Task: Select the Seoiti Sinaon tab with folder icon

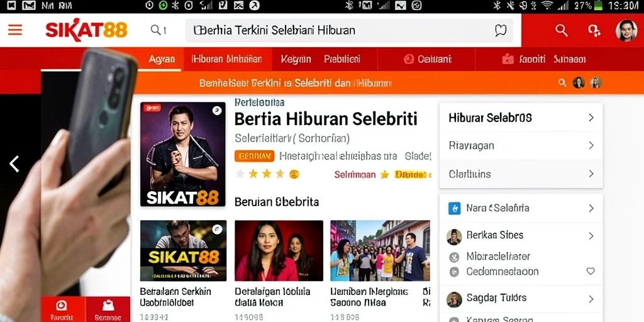Action: pos(543,59)
